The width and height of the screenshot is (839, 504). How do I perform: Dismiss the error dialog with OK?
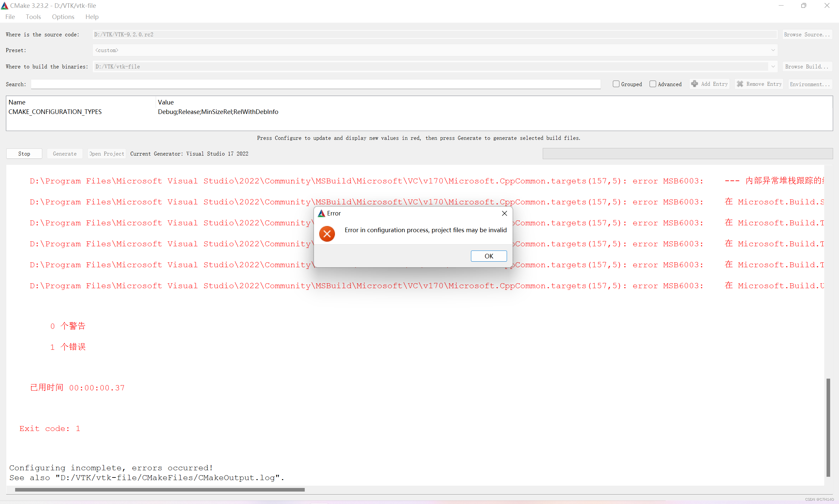pyautogui.click(x=489, y=256)
